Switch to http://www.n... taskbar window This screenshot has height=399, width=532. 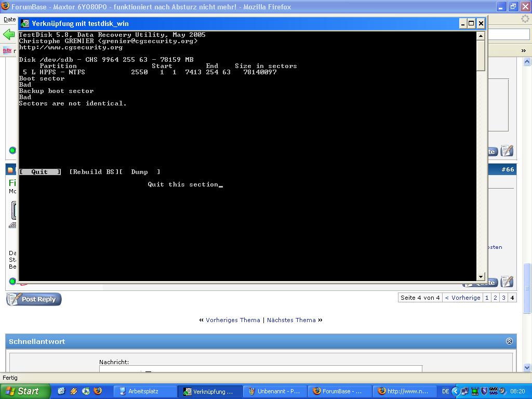click(x=403, y=391)
